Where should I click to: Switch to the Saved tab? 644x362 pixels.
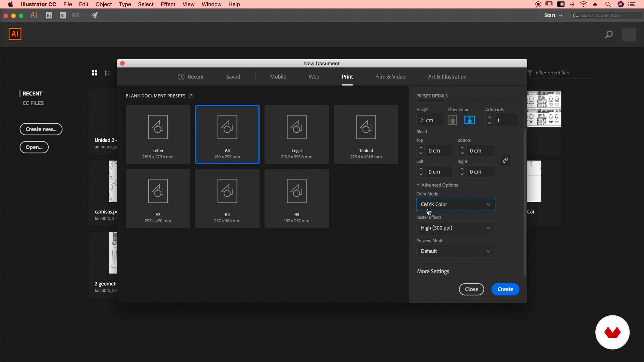point(233,77)
